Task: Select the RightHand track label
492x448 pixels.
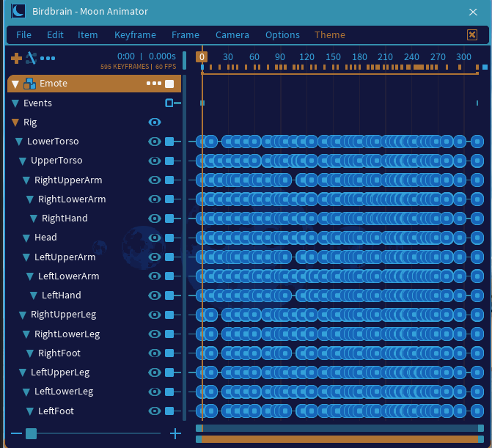Action: (65, 218)
